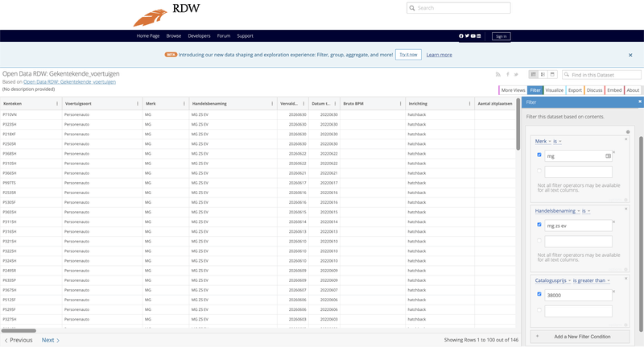
Task: Switch to rich list view icon
Action: pyautogui.click(x=543, y=74)
